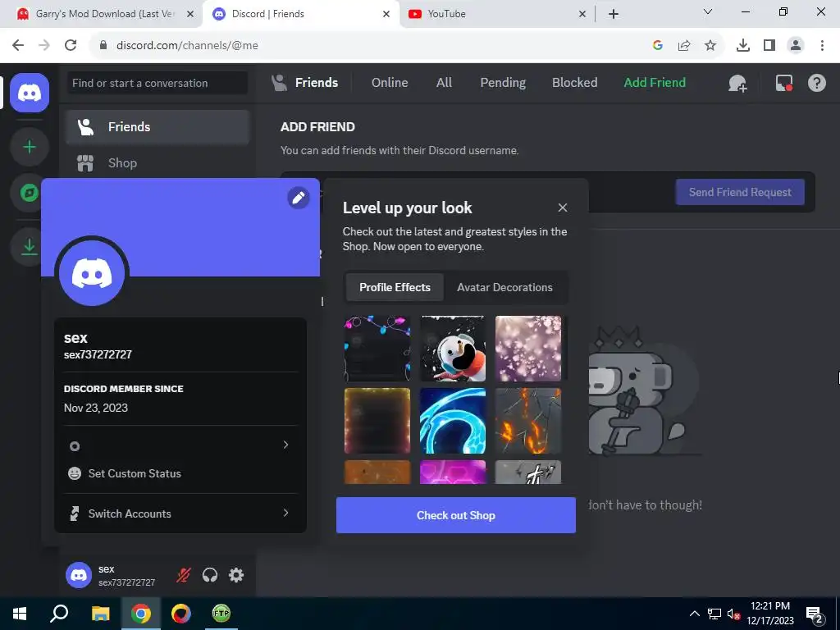This screenshot has width=840, height=630.
Task: Reload the page in Chrome
Action: pyautogui.click(x=71, y=45)
